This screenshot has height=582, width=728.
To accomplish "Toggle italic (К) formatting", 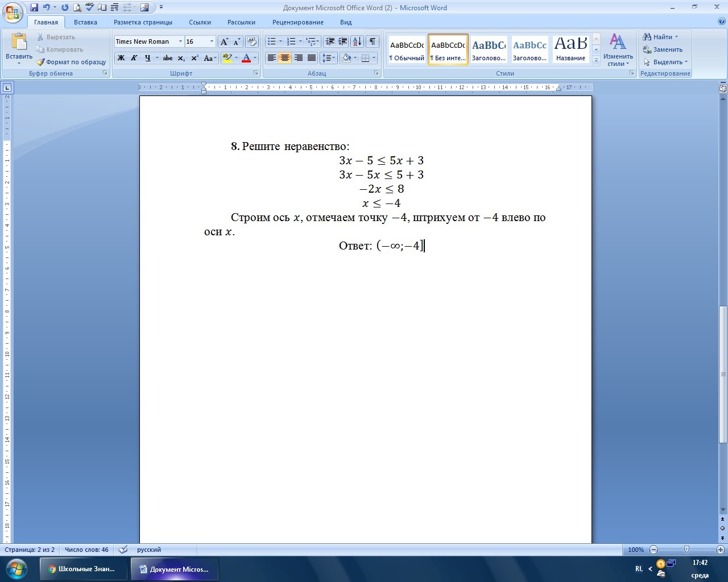I will (x=134, y=58).
